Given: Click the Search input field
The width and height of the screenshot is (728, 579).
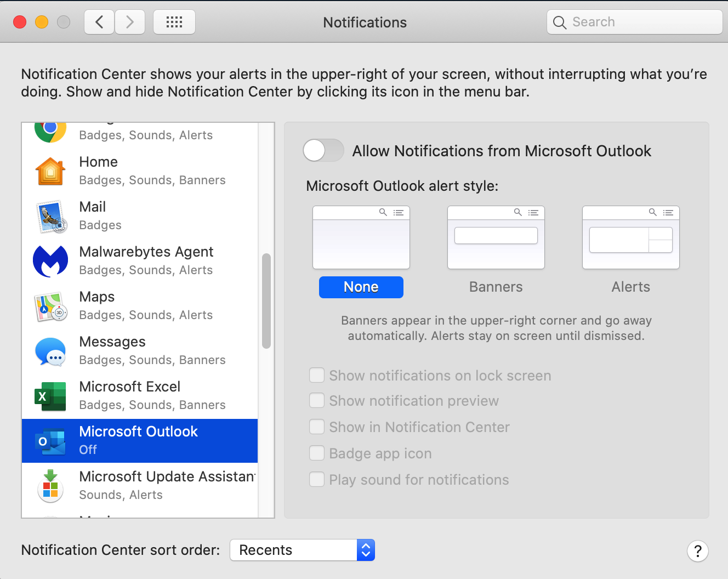Looking at the screenshot, I should tap(635, 22).
